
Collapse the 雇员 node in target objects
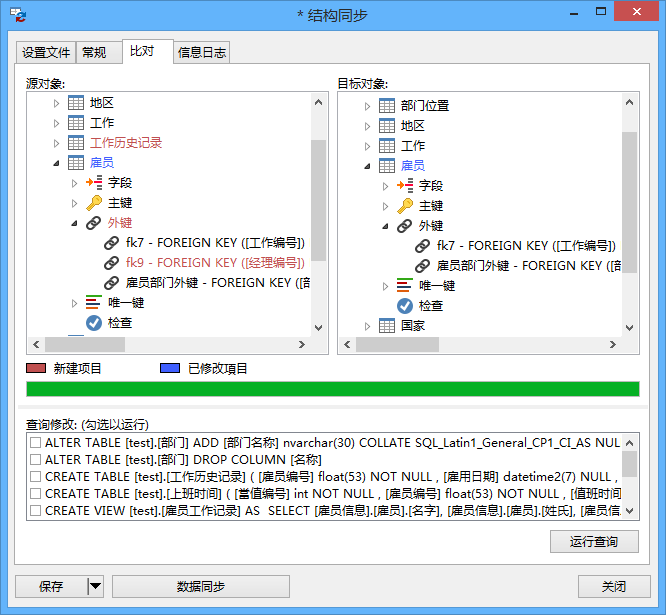pos(367,166)
